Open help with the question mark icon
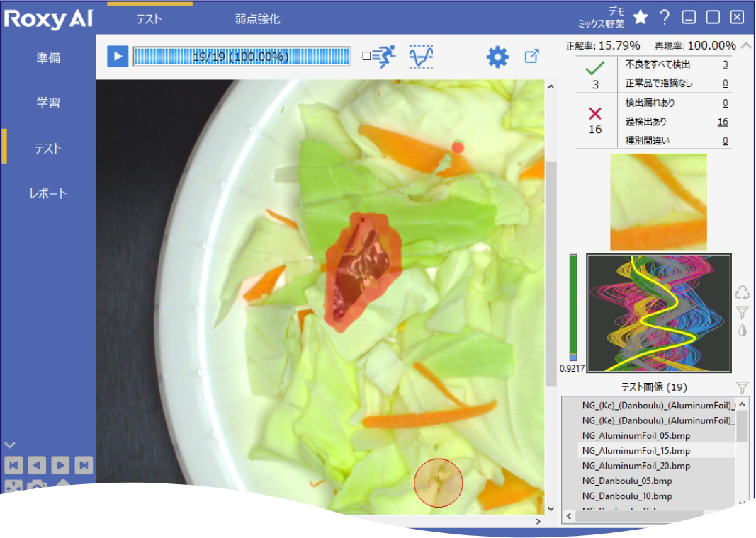Image resolution: width=756 pixels, height=538 pixels. 665,17
